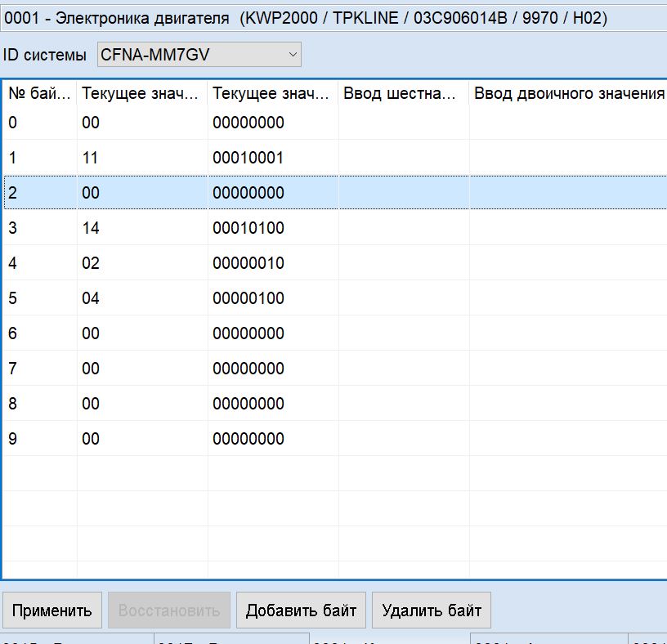Click hex input cell for byte 5
Viewport: 667px width, 644px height.
point(403,298)
